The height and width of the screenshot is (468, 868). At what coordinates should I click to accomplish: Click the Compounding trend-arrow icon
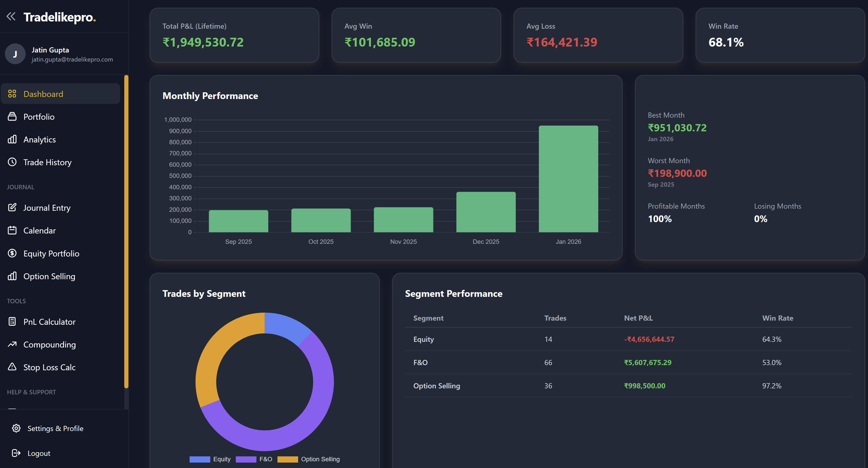tap(12, 344)
